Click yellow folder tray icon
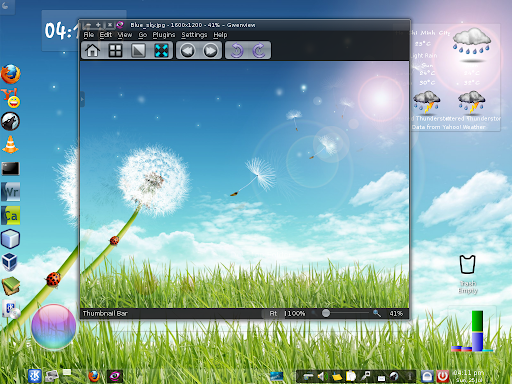This screenshot has width=512, height=384. (337, 376)
